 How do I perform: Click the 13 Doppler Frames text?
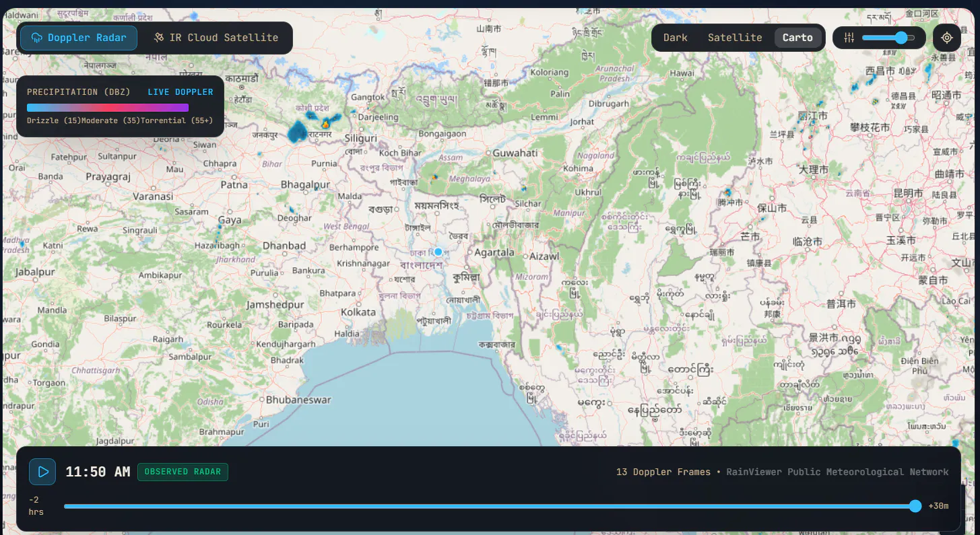click(663, 472)
